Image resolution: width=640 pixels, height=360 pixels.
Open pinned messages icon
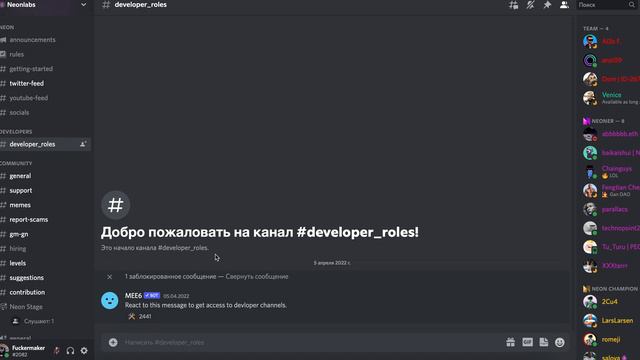click(x=547, y=5)
